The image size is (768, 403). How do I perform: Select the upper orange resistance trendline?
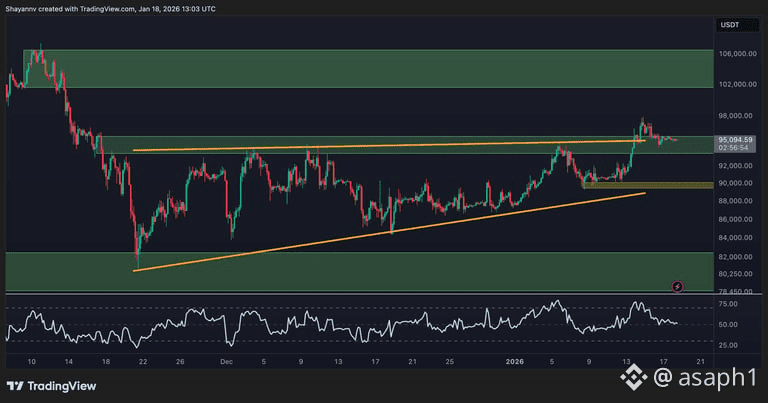389,145
